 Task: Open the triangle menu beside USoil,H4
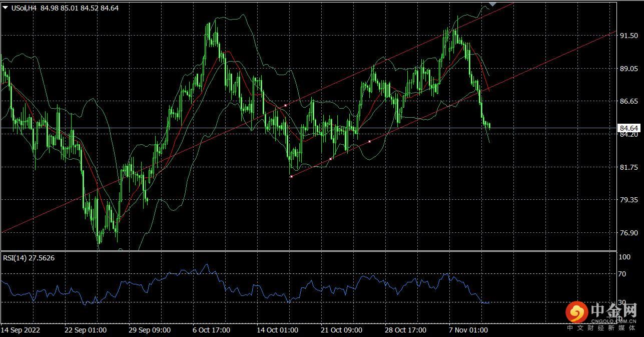tap(5, 8)
